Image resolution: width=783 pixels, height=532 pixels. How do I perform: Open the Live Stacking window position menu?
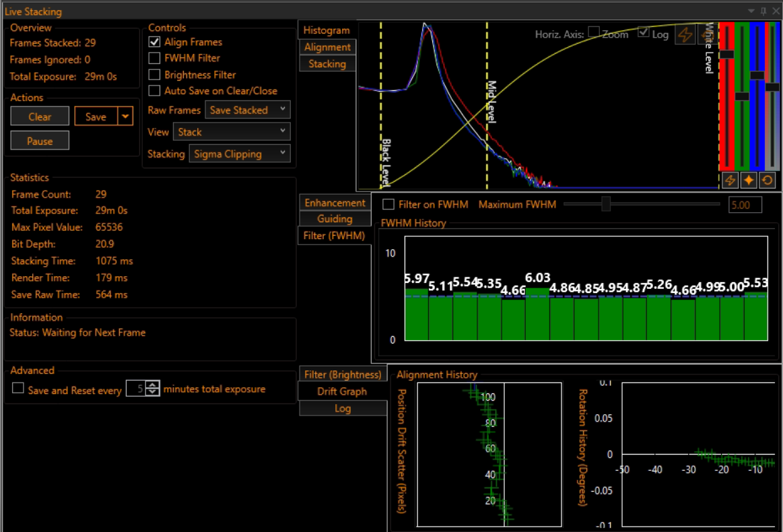752,11
